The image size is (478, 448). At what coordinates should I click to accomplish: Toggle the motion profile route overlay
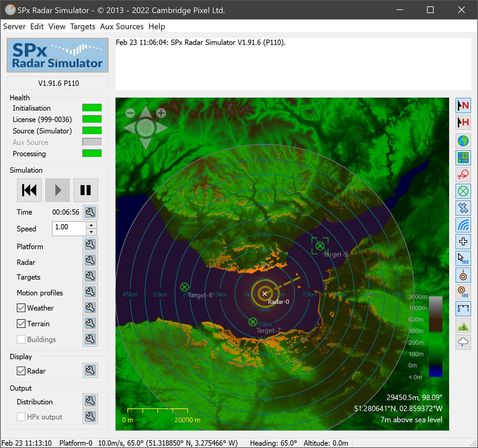click(463, 175)
